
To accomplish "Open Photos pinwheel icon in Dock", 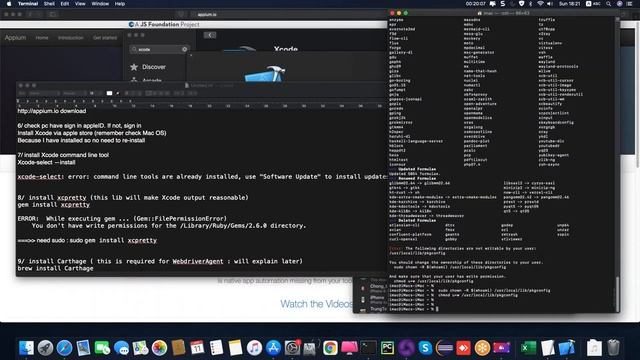I will click(159, 348).
